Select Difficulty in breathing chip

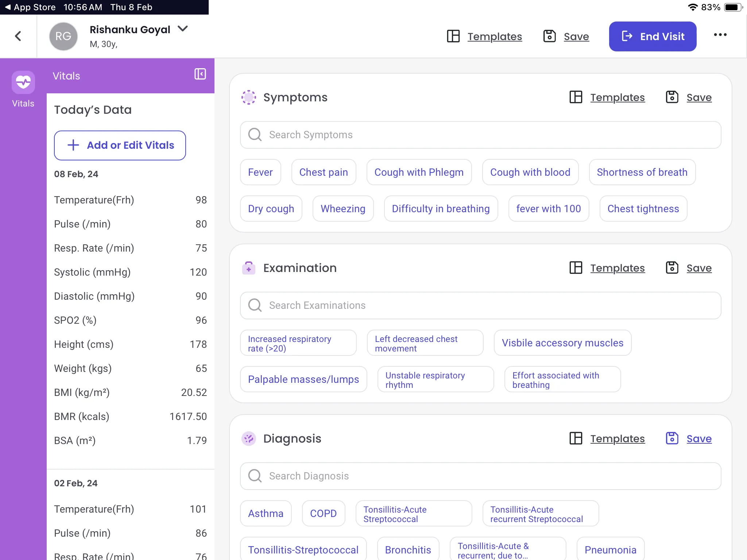coord(441,209)
